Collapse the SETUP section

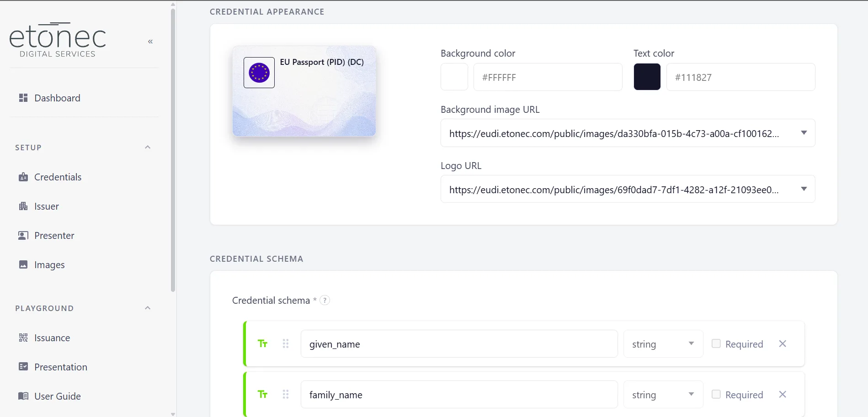[148, 147]
